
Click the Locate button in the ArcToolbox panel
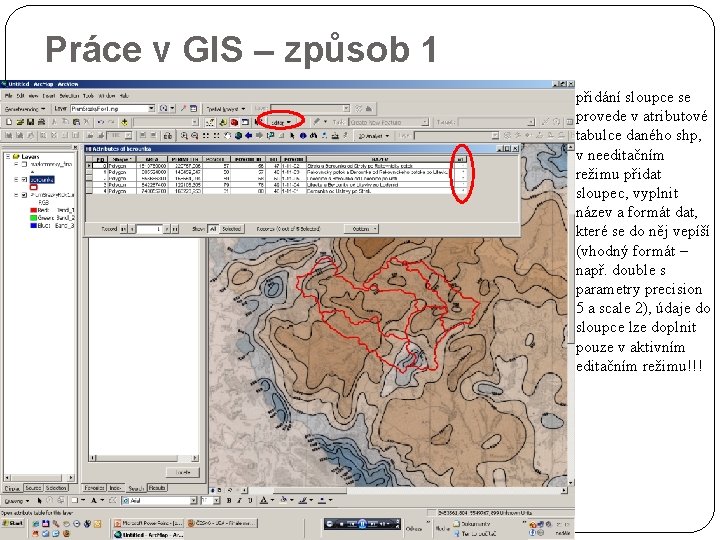coord(183,472)
